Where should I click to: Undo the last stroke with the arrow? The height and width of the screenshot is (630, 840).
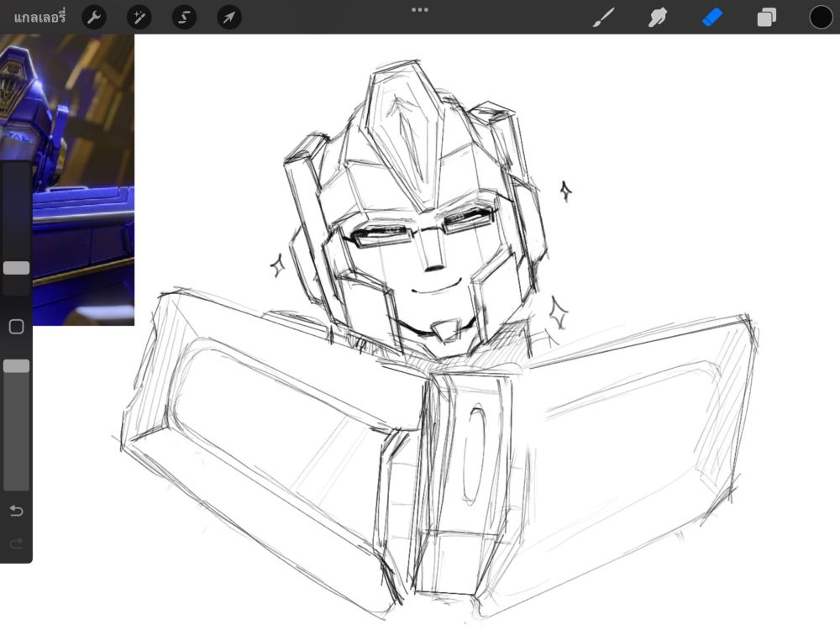[x=17, y=511]
